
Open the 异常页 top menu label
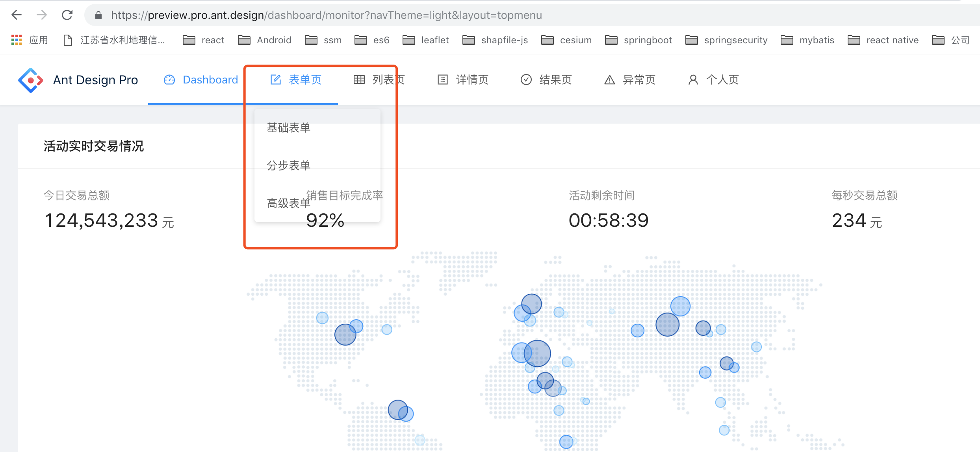(x=639, y=80)
